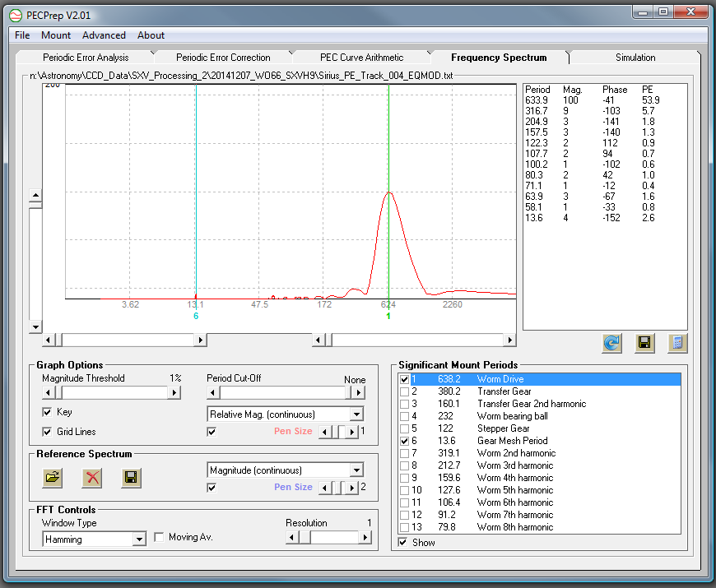Expand the Window Type Hamming dropdown

click(x=138, y=539)
